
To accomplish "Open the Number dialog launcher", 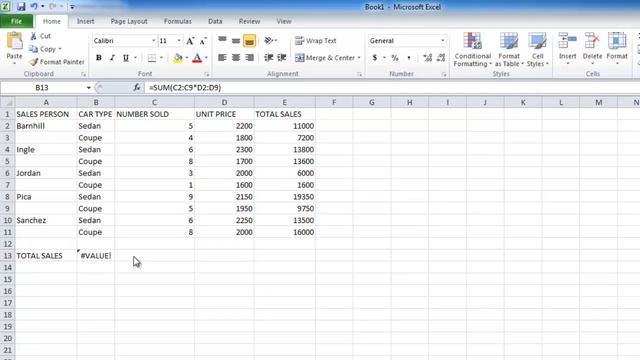I will 444,74.
